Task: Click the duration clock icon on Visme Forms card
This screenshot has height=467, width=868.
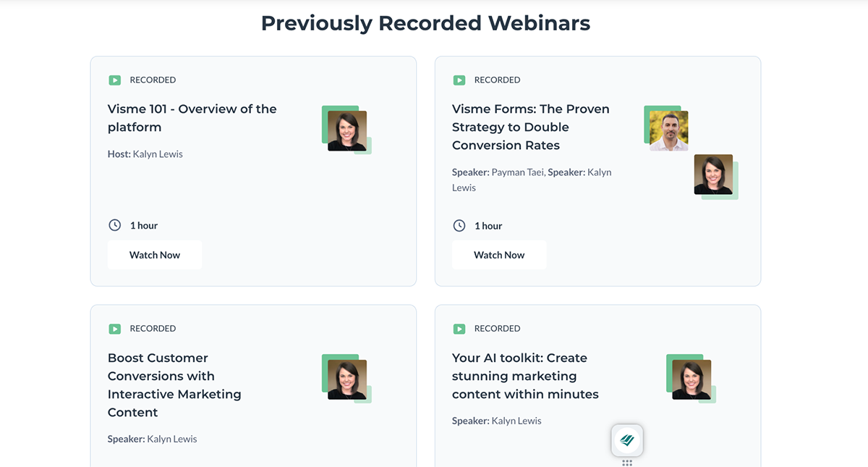Action: [459, 225]
